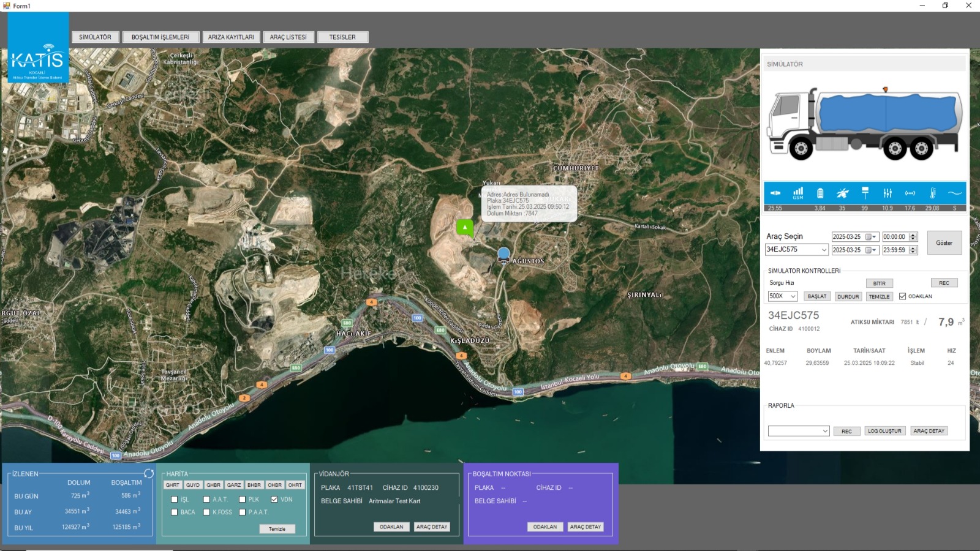Screen dimensions: 980x551
Task: Click the REC button in simulator controls
Action: click(944, 283)
